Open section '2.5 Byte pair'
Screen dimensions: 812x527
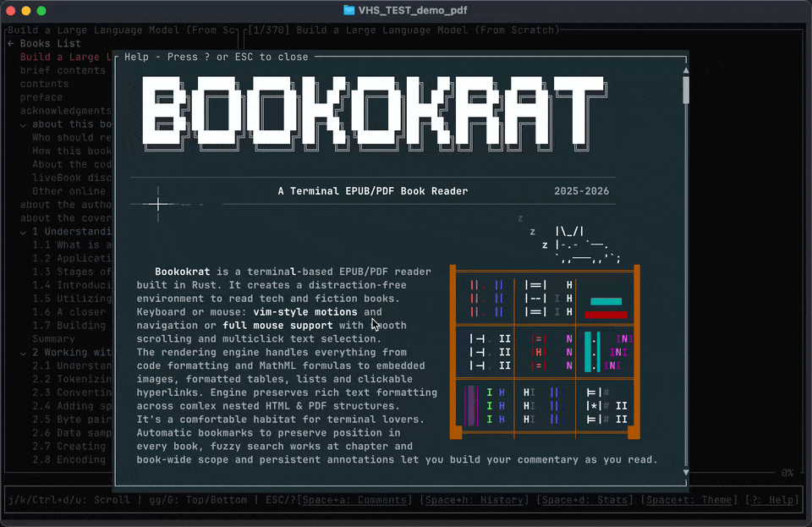click(x=72, y=420)
